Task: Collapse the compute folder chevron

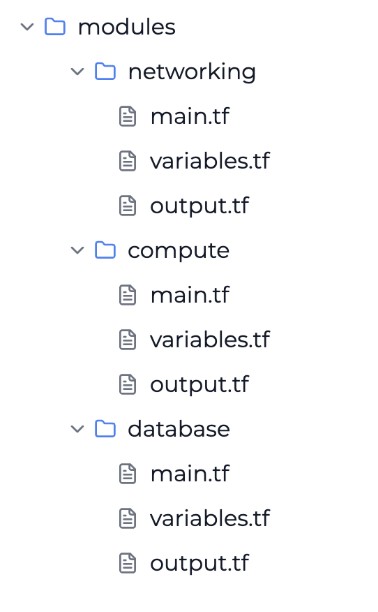Action: tap(77, 251)
